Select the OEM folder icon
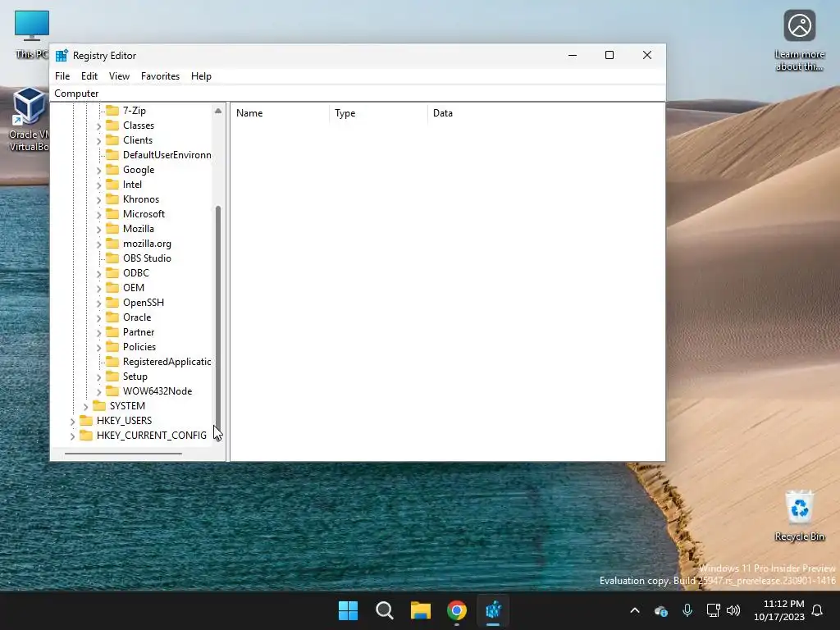Viewport: 840px width, 630px height. click(112, 288)
